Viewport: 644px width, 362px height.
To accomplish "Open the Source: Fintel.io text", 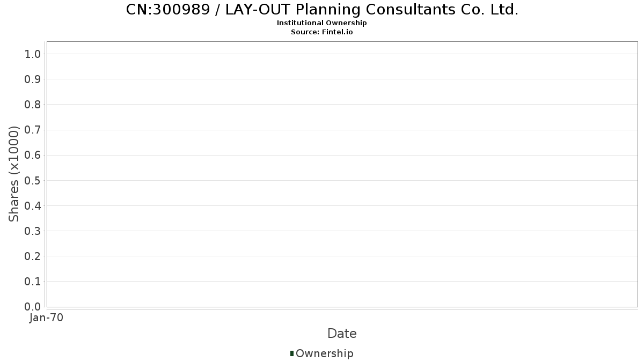I will pos(322,32).
